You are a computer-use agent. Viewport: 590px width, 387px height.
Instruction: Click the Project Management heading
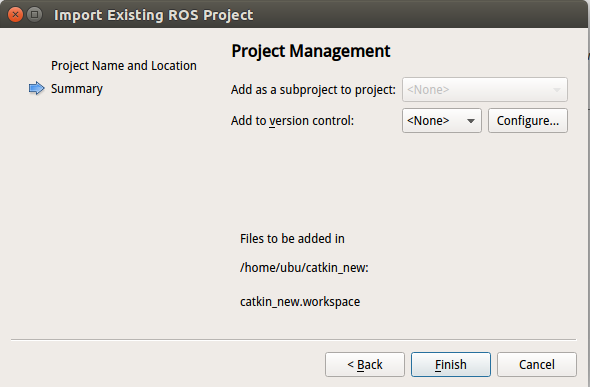pos(311,51)
